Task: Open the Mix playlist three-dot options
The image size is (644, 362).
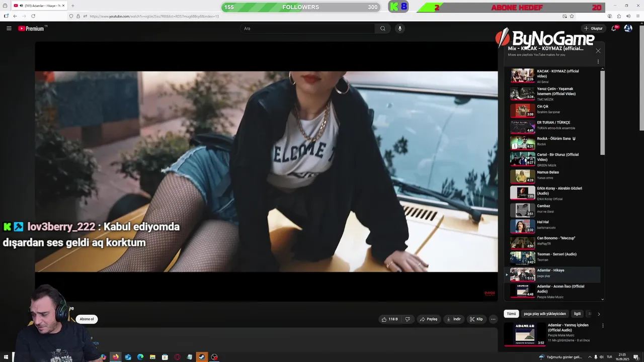Action: (598, 62)
